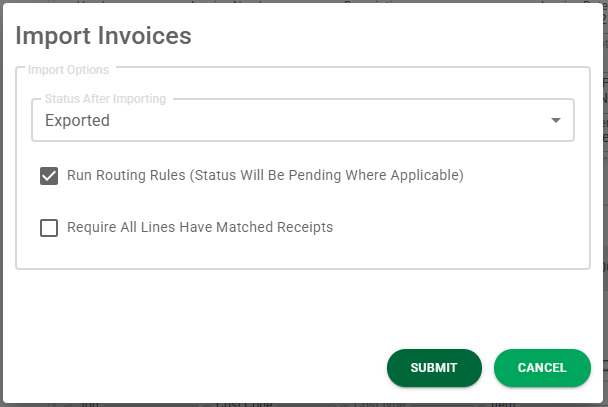Enable Require All Lines Have Matched Receipts

point(49,228)
